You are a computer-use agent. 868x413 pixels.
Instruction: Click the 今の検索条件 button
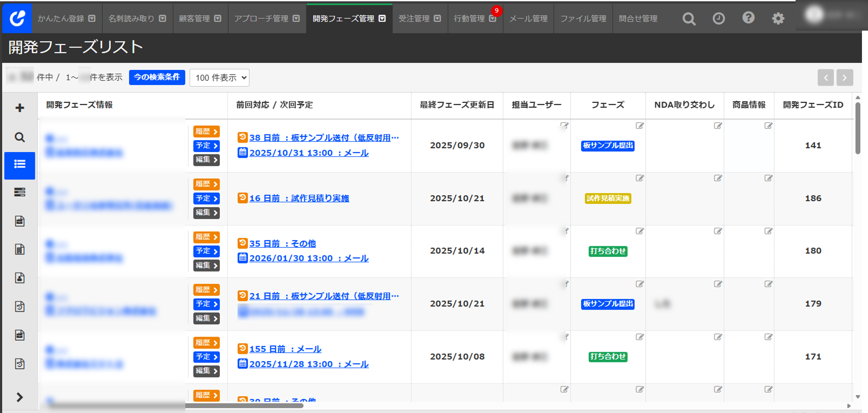tap(157, 77)
